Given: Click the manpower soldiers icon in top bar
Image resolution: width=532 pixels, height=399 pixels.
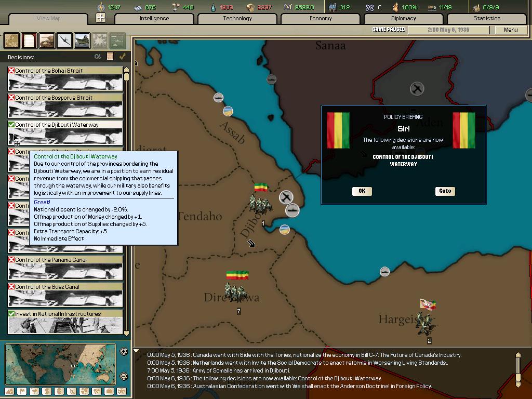Looking at the screenshot, I should tap(332, 7).
